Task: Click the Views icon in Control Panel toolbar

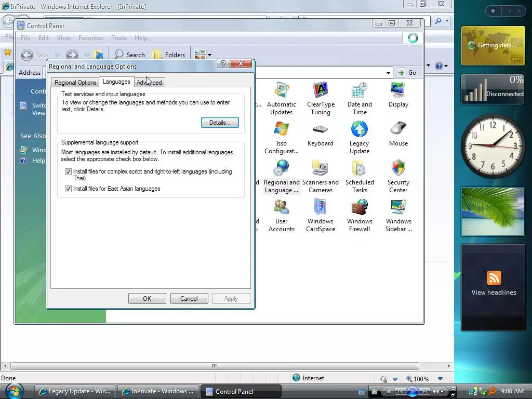Action: (200, 54)
